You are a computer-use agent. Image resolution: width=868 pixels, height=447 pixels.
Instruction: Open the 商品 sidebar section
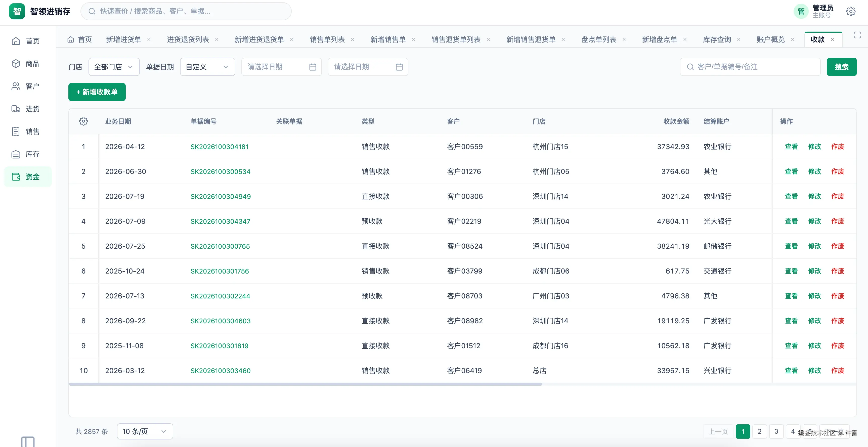(28, 64)
